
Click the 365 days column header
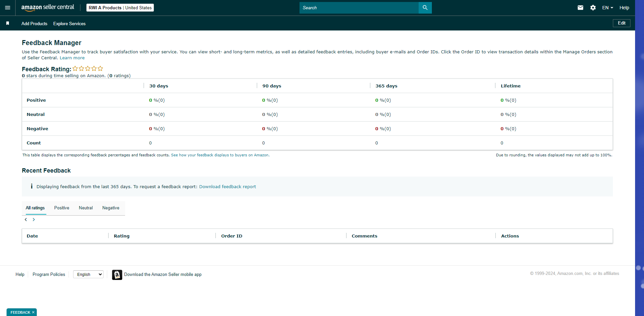tap(386, 86)
